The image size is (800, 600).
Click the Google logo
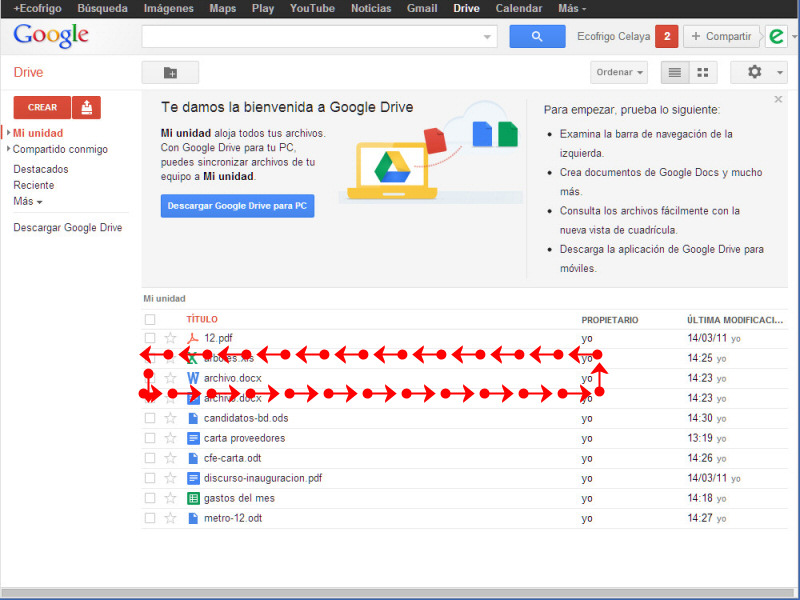51,36
